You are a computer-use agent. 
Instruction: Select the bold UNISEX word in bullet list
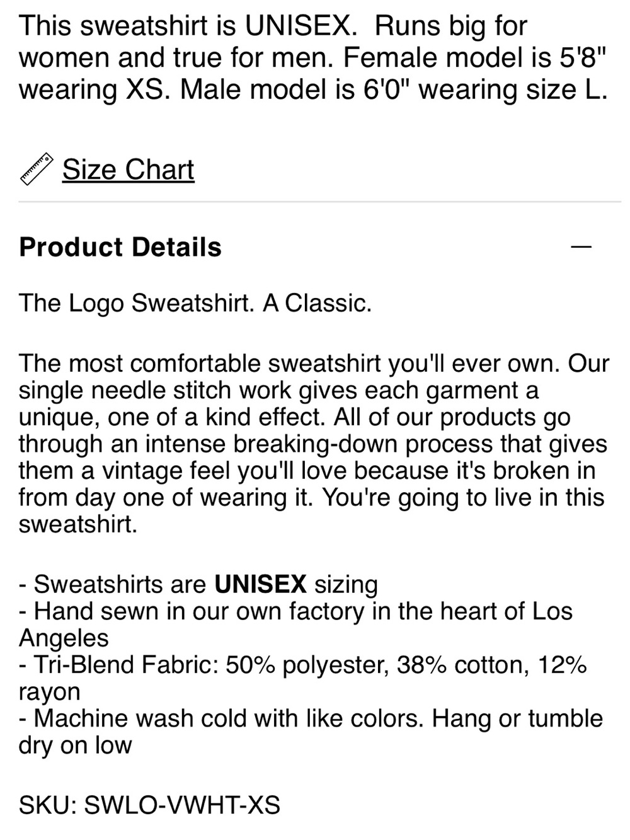pos(260,584)
